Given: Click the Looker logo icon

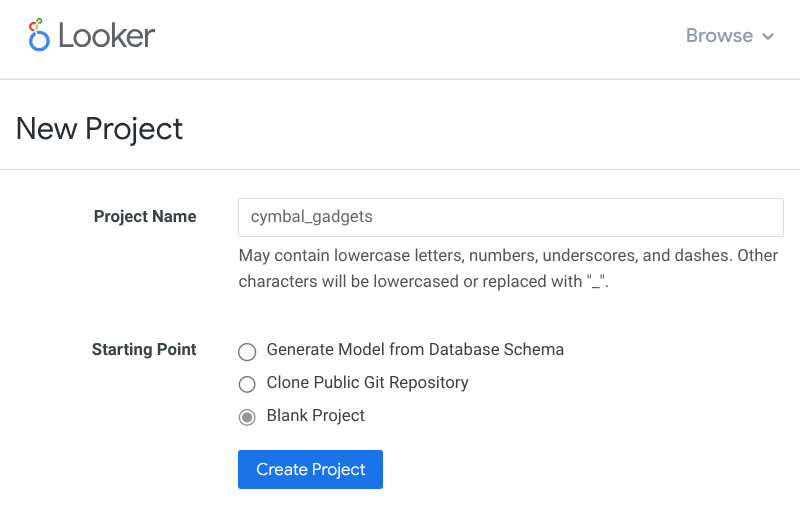Looking at the screenshot, I should coord(39,36).
